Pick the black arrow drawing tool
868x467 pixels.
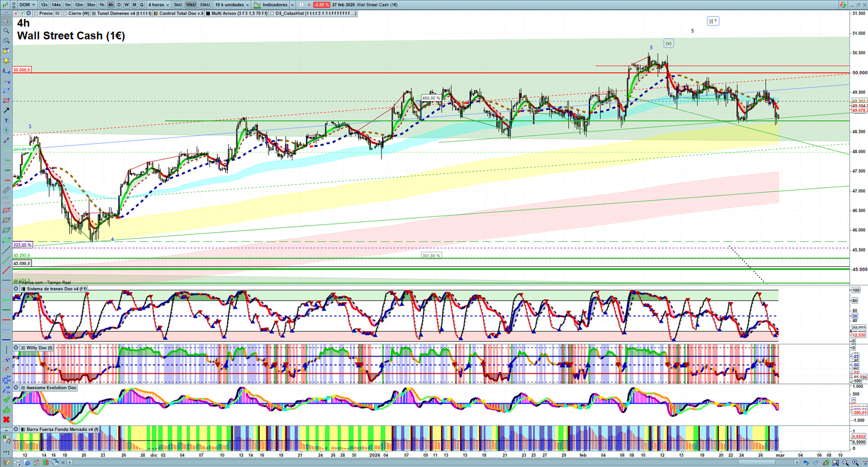pos(6,111)
